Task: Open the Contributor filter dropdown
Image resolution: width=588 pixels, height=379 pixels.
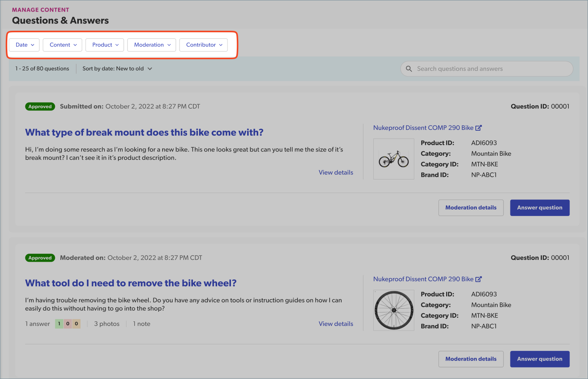Action: tap(204, 45)
